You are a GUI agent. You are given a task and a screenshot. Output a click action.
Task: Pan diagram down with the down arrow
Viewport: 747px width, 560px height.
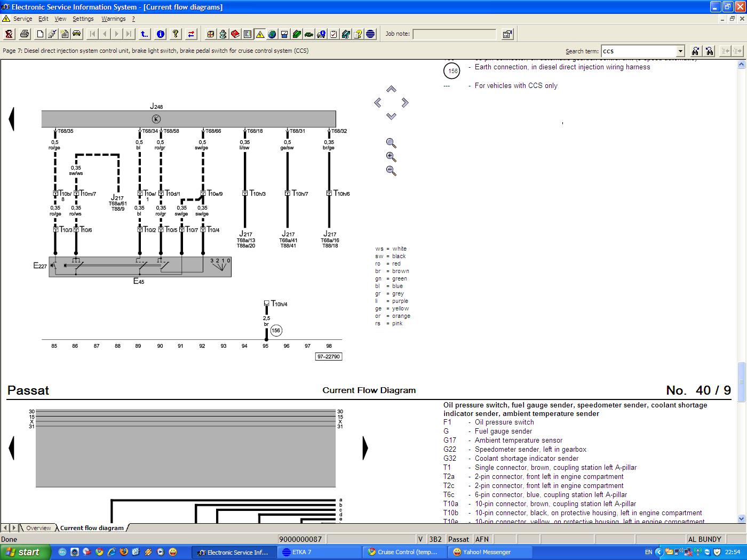pos(391,116)
